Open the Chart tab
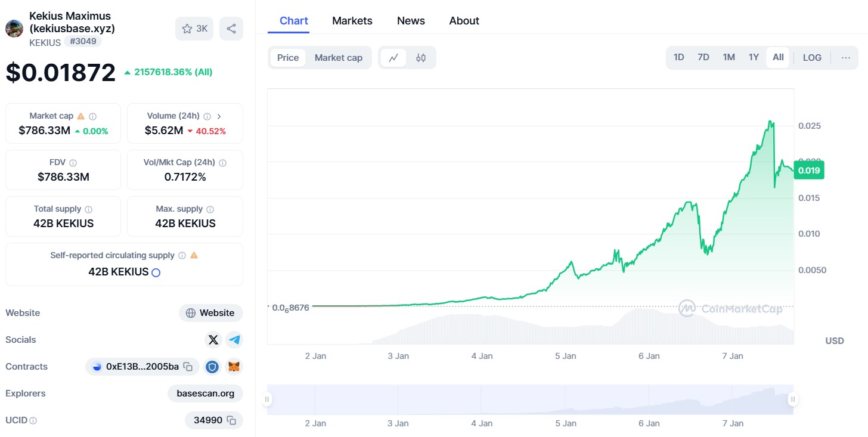The width and height of the screenshot is (868, 437). point(294,21)
